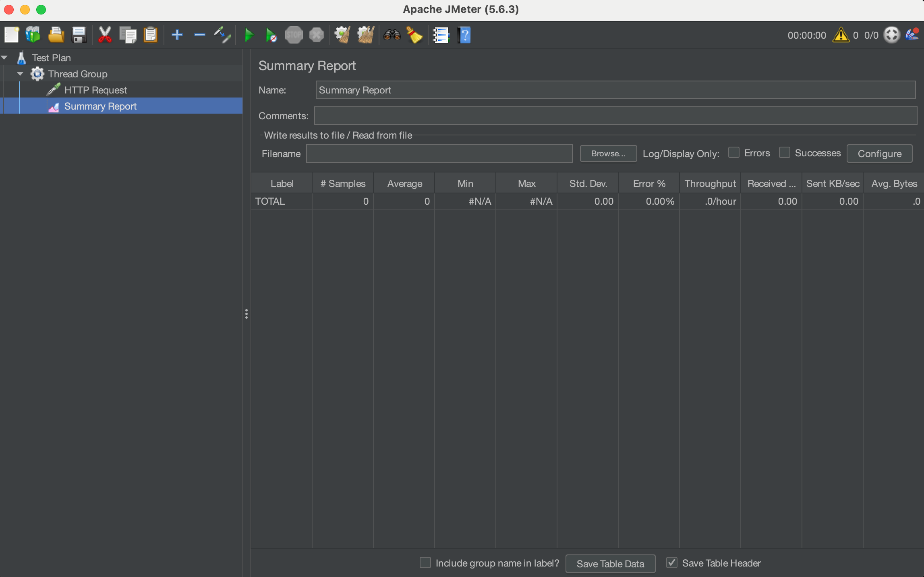The width and height of the screenshot is (924, 577).
Task: Cut the selected element with scissors icon
Action: click(x=105, y=35)
